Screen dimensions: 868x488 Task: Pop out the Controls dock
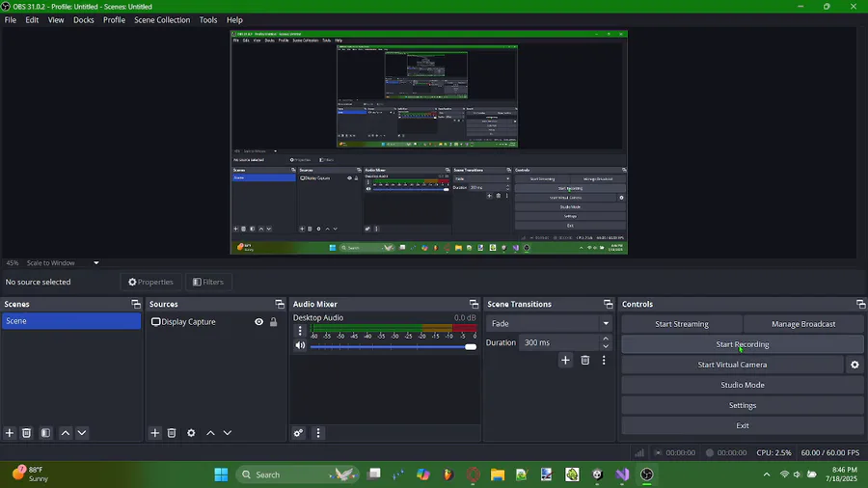coord(861,304)
